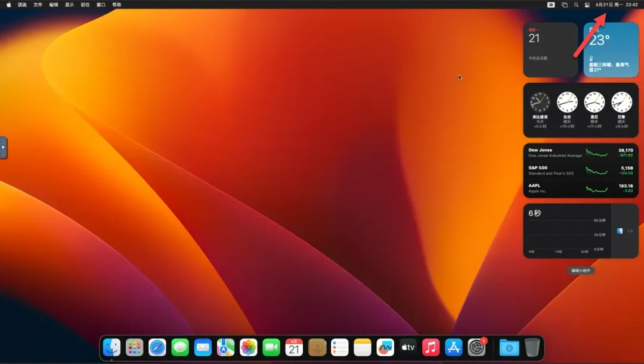Launch Apple TV from the Dock
Screen dimensions: 644x364
408,347
